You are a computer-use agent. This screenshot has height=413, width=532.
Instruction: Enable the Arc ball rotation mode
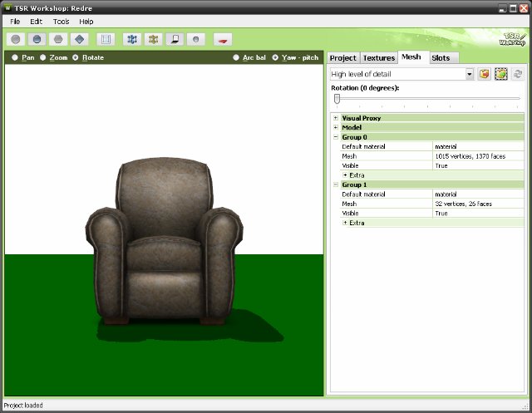237,57
